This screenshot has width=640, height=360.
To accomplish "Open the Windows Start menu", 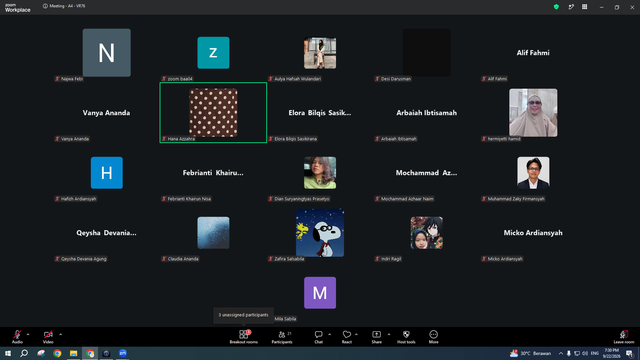I will click(8, 353).
